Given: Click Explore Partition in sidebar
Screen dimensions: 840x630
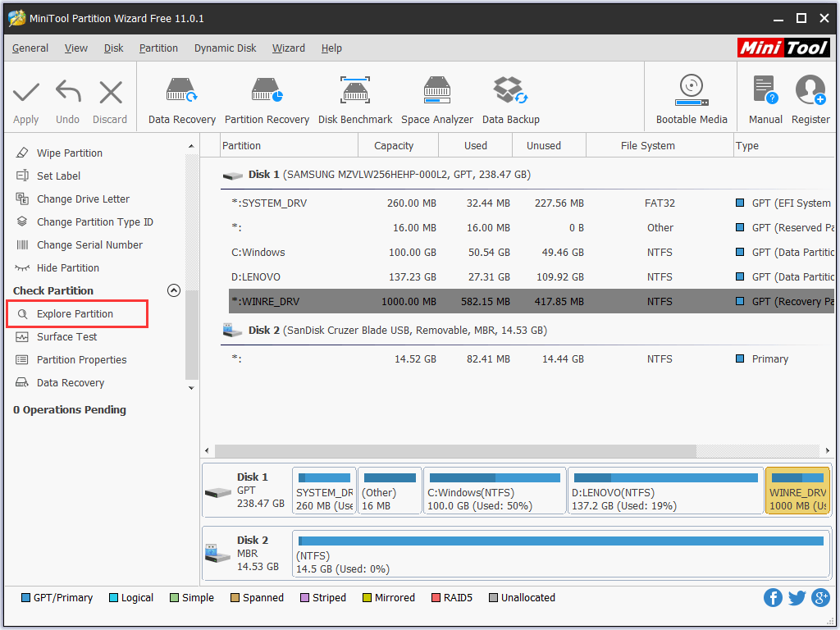Looking at the screenshot, I should coord(77,314).
